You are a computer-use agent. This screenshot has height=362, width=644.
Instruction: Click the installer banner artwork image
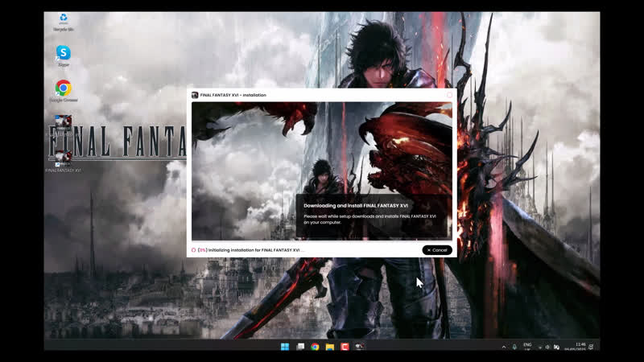321,171
